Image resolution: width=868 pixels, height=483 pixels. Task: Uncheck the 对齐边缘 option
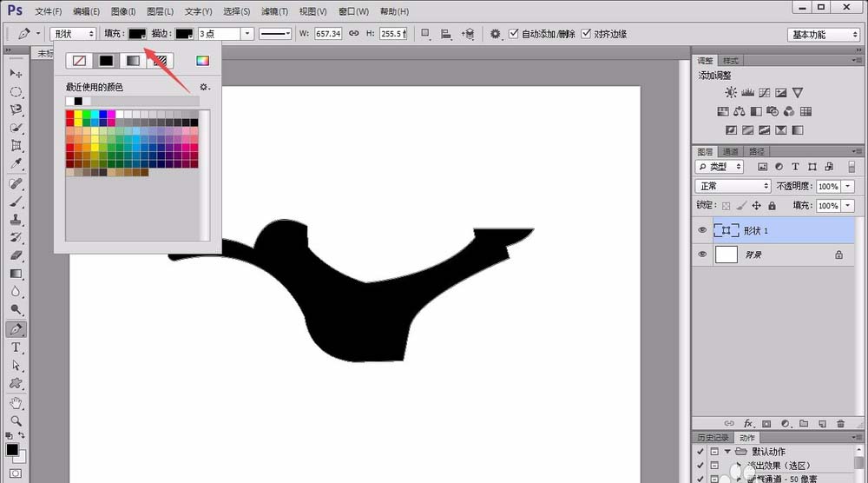586,34
